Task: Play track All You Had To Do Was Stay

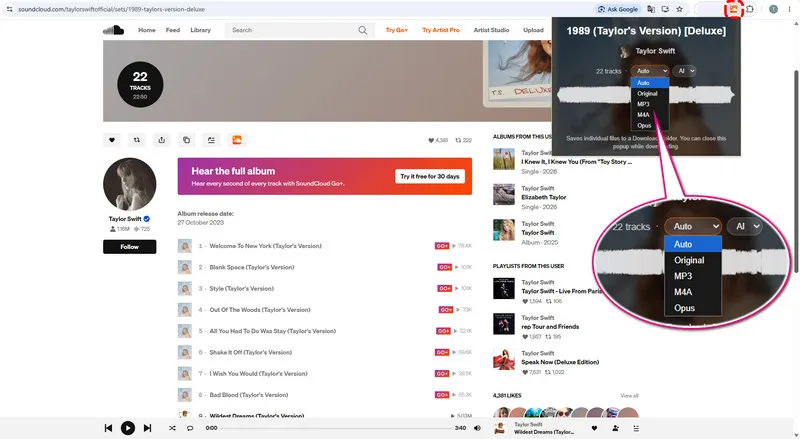Action: coord(272,331)
